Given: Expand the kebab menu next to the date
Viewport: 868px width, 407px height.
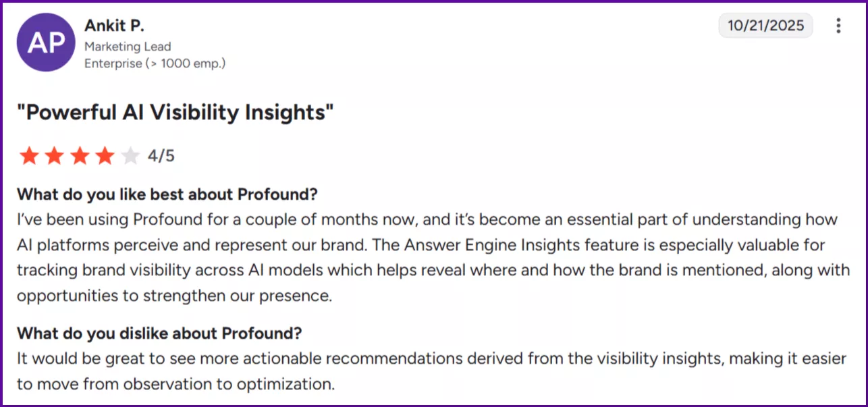Looking at the screenshot, I should (838, 25).
